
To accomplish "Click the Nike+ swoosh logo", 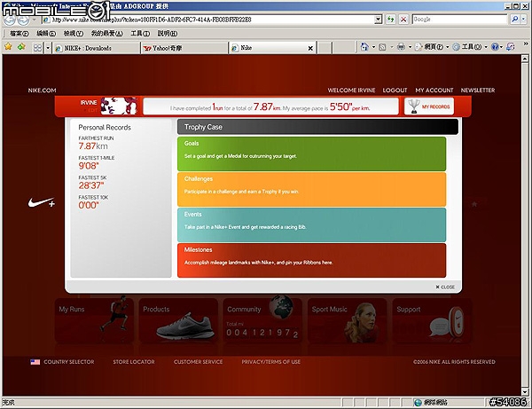I will [42, 202].
